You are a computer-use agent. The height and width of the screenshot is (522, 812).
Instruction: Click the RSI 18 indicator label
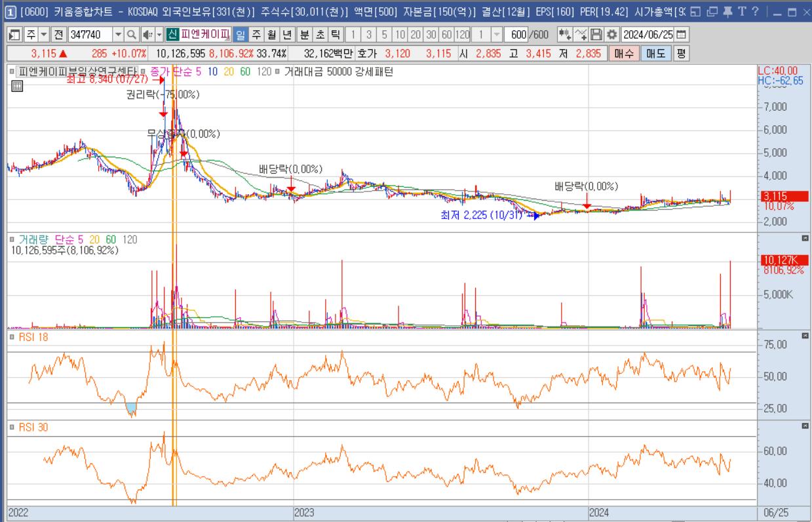click(33, 337)
